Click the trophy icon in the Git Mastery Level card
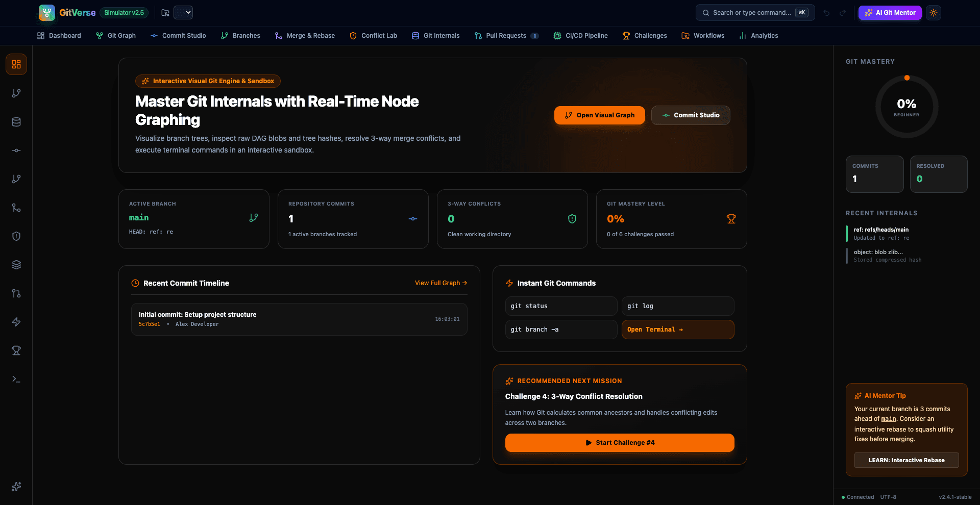The height and width of the screenshot is (505, 980). pyautogui.click(x=731, y=219)
